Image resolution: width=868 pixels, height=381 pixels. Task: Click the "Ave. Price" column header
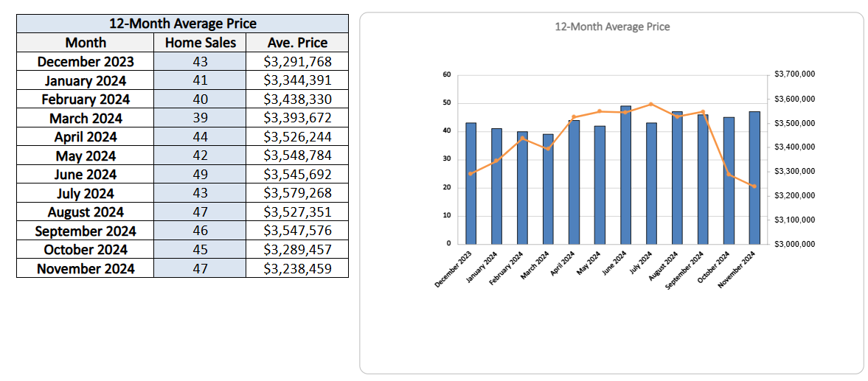pyautogui.click(x=297, y=43)
